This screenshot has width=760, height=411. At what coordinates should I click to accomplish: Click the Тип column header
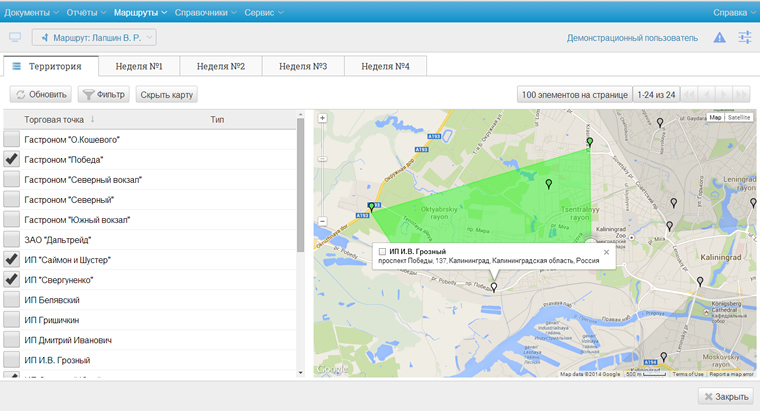(x=217, y=119)
